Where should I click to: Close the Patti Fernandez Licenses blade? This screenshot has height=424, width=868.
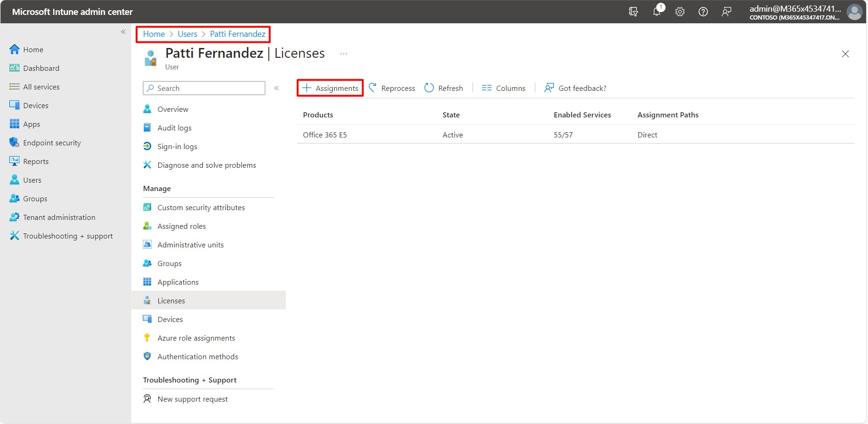[846, 54]
